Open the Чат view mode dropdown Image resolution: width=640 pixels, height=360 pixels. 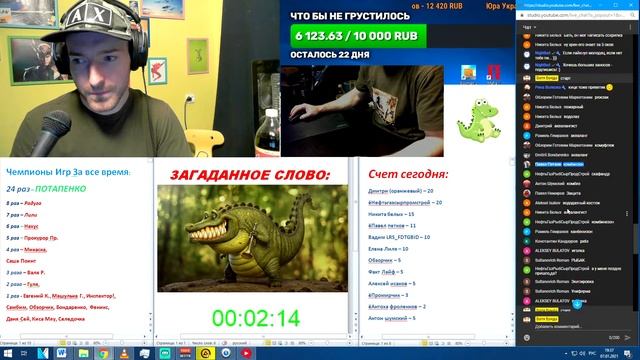pos(529,27)
